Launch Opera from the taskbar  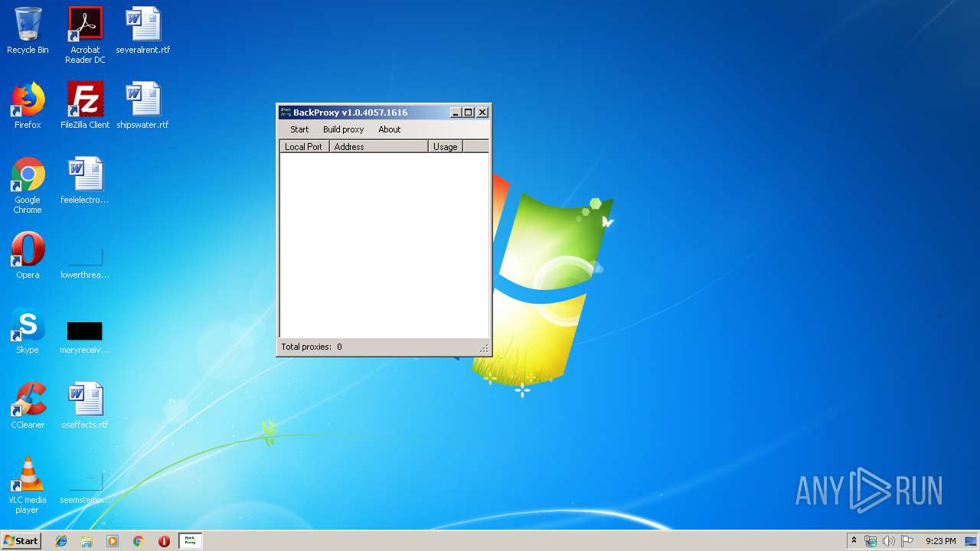point(164,541)
